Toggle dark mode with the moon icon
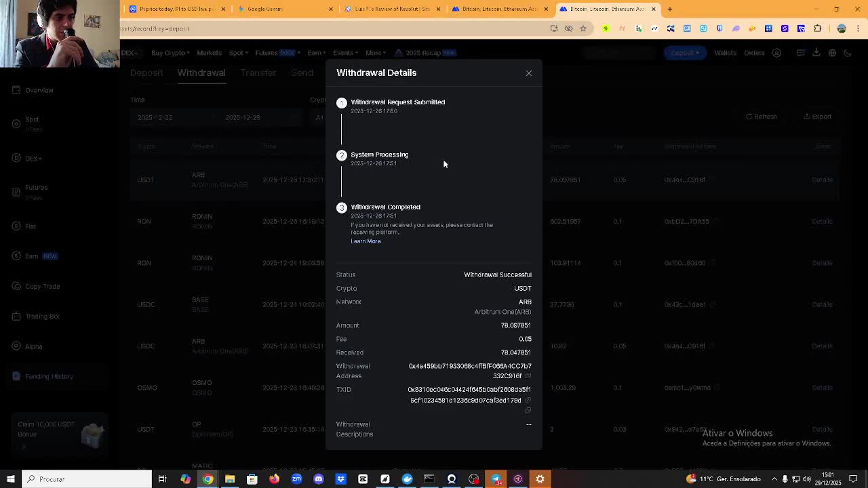The image size is (868, 488). tap(848, 53)
